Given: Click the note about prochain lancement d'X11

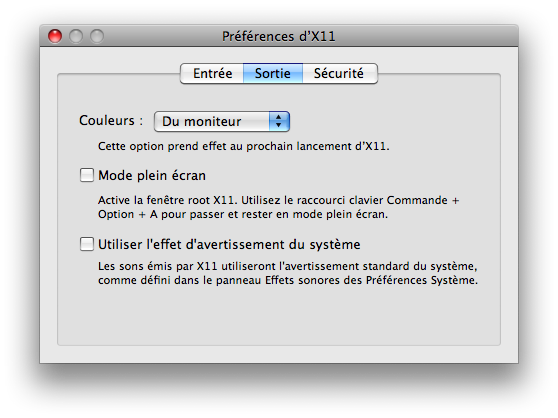Looking at the screenshot, I should pyautogui.click(x=244, y=146).
